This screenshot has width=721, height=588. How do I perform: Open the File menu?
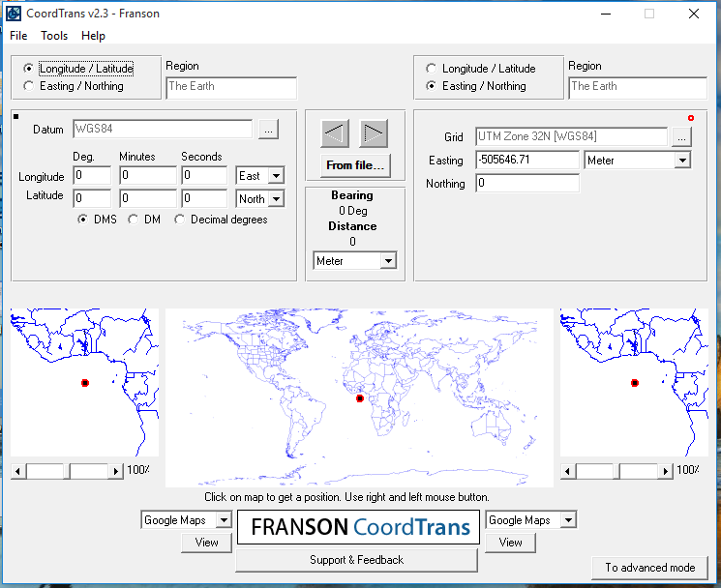click(x=18, y=36)
